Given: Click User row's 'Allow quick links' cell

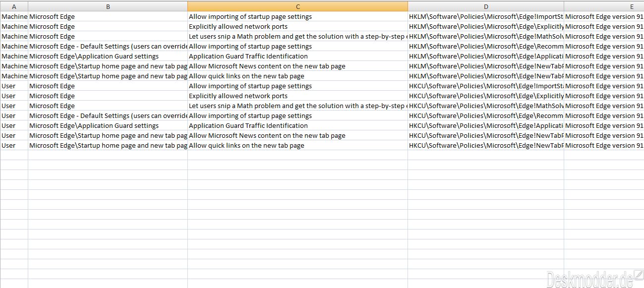Looking at the screenshot, I should coord(297,145).
